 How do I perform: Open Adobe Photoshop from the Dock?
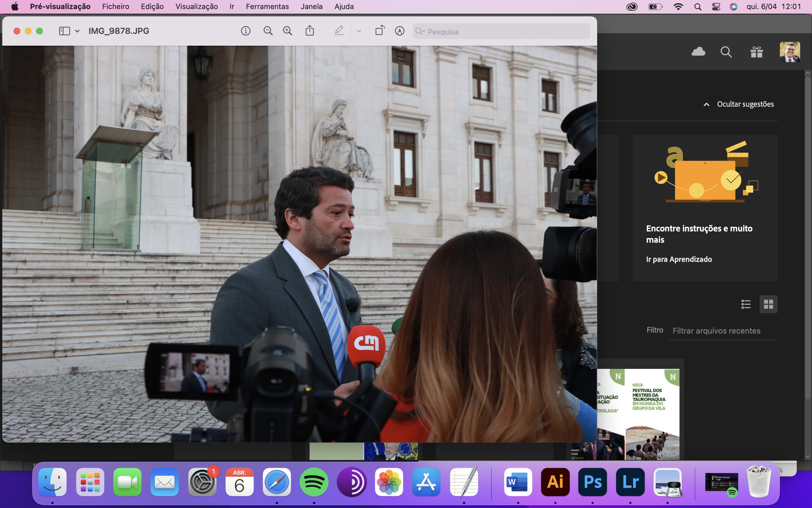point(593,482)
